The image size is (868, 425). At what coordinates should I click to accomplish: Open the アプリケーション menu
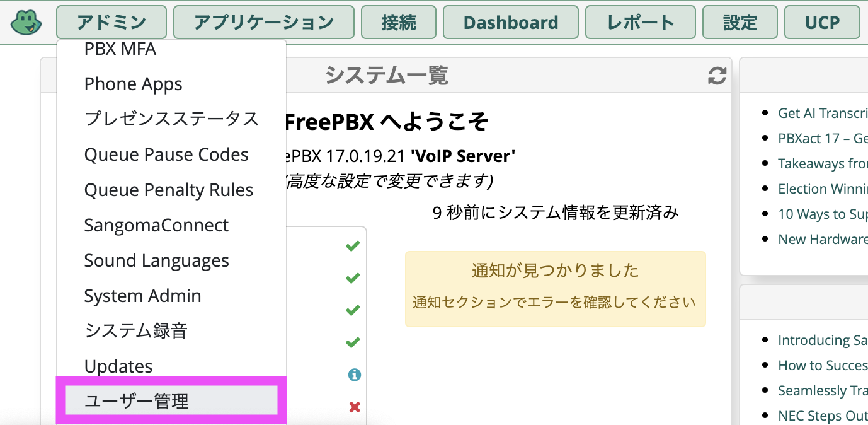pyautogui.click(x=264, y=23)
